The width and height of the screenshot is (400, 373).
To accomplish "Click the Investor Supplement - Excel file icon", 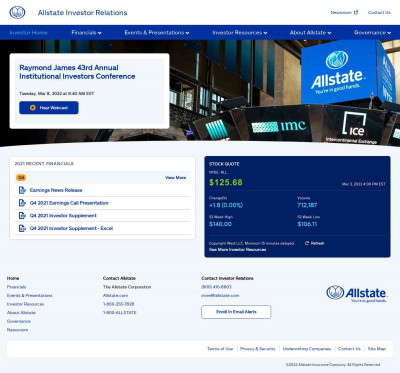I will coord(22,228).
